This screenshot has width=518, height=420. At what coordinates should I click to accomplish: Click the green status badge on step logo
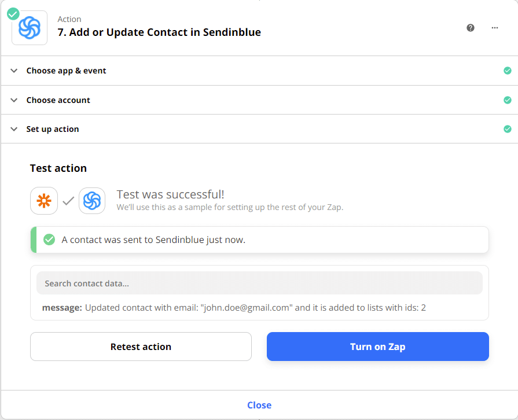(13, 14)
